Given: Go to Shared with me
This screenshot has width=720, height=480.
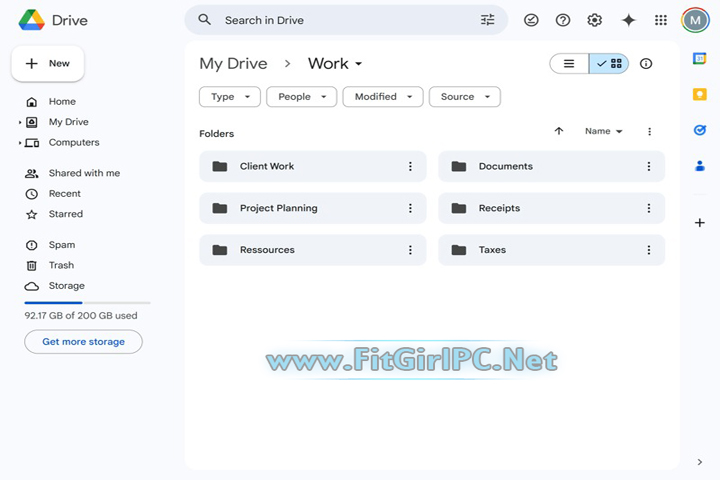Looking at the screenshot, I should (x=84, y=173).
